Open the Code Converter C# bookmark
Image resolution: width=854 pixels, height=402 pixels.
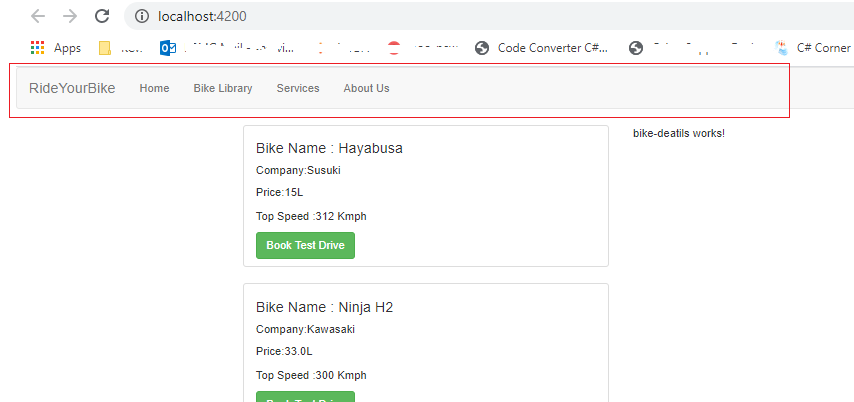pos(541,48)
